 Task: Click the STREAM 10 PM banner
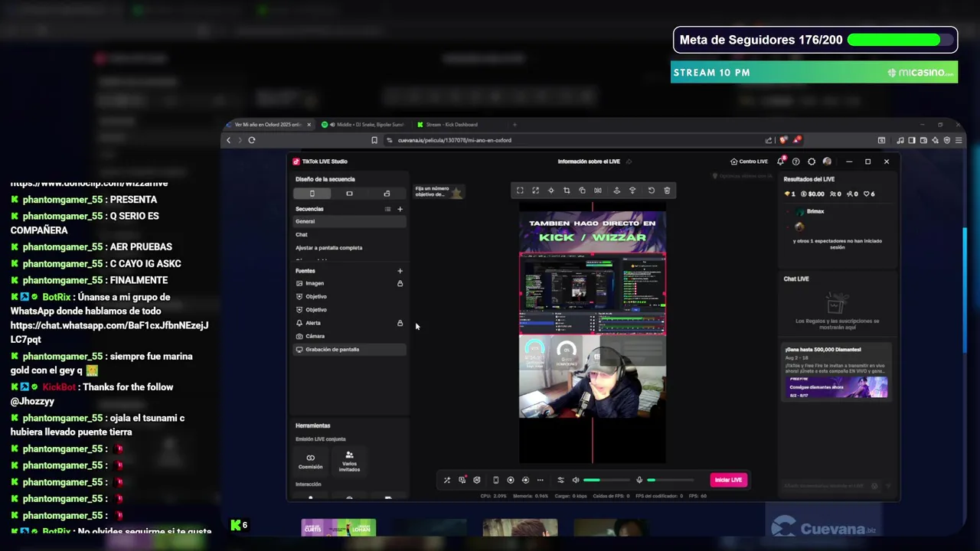coord(814,73)
